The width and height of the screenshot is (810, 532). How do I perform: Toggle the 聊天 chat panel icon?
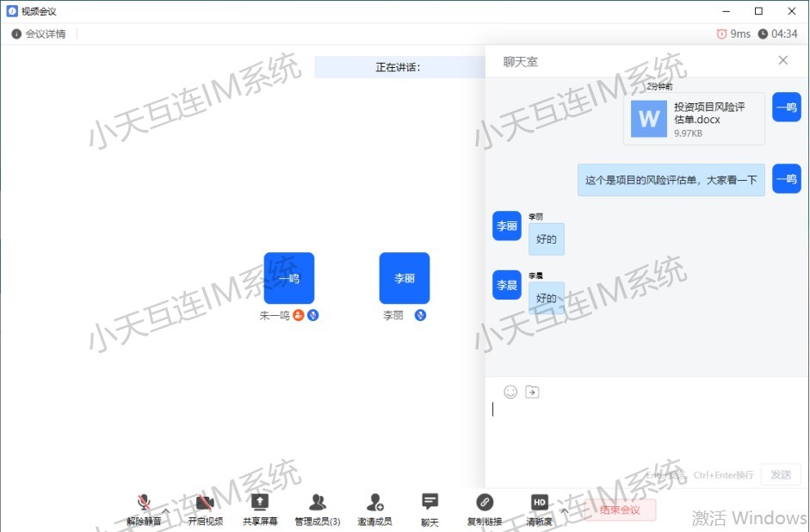tap(430, 503)
